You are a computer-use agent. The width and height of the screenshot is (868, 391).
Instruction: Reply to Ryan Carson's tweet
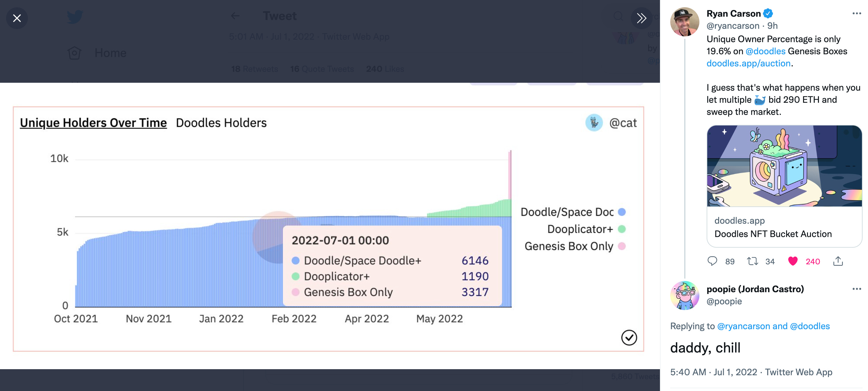(712, 261)
